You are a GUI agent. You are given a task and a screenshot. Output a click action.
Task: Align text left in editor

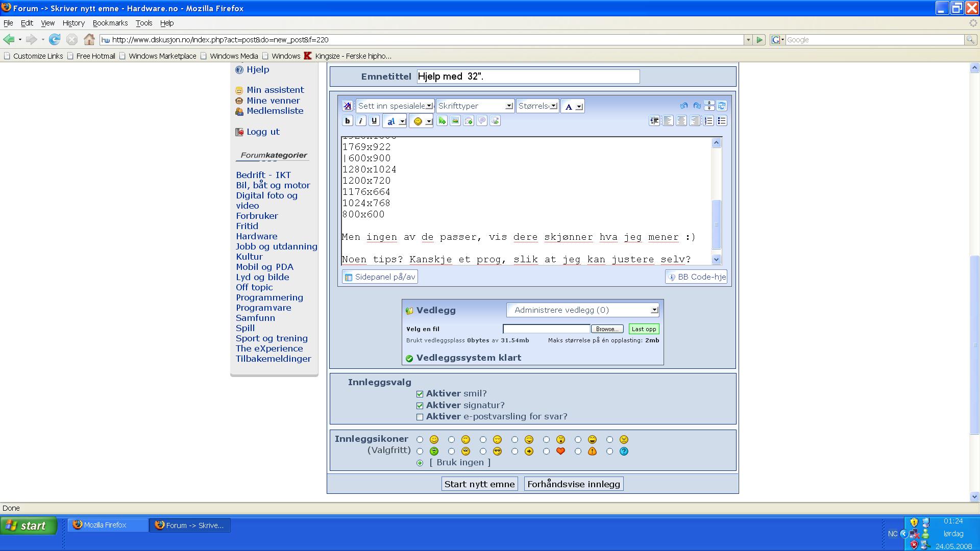668,121
